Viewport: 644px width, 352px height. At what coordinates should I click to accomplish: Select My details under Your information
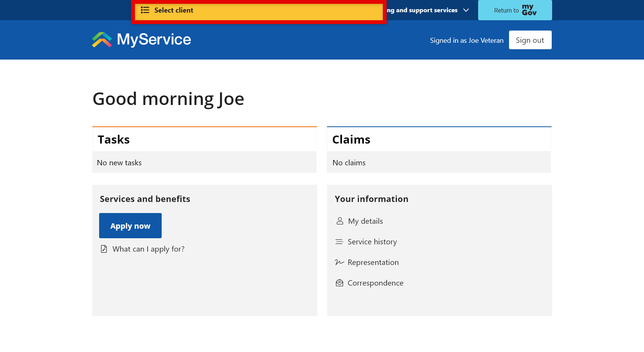(x=365, y=221)
